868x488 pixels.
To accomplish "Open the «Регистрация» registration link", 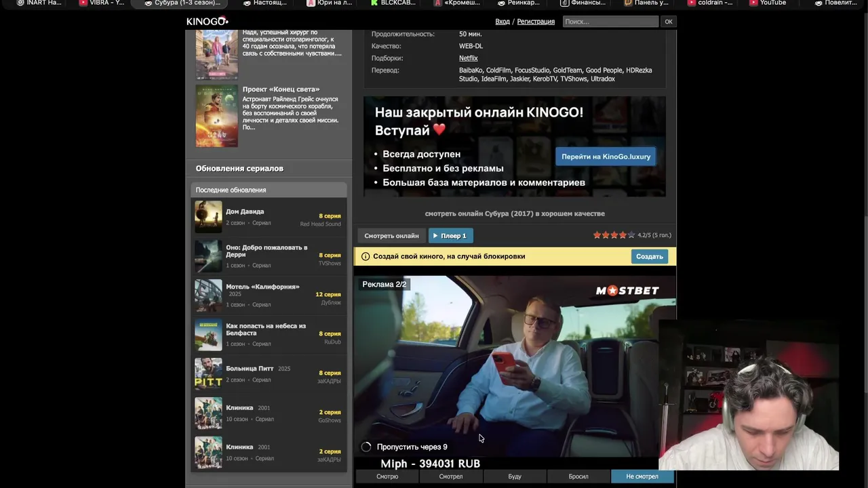I will [x=536, y=22].
